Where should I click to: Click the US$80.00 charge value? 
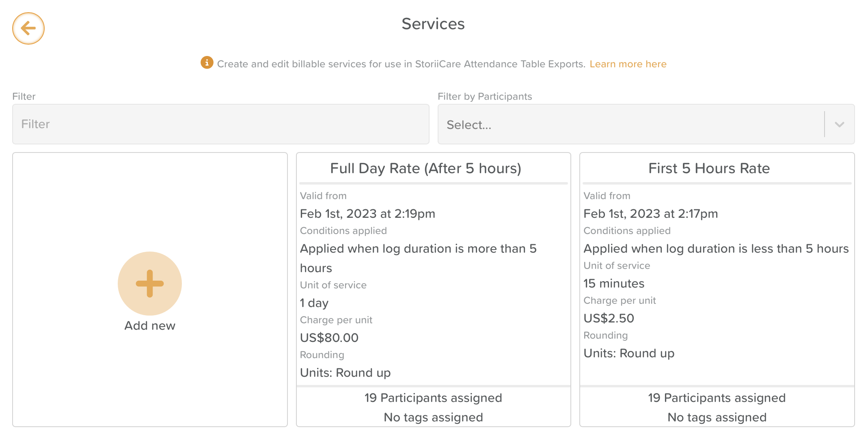(x=329, y=338)
